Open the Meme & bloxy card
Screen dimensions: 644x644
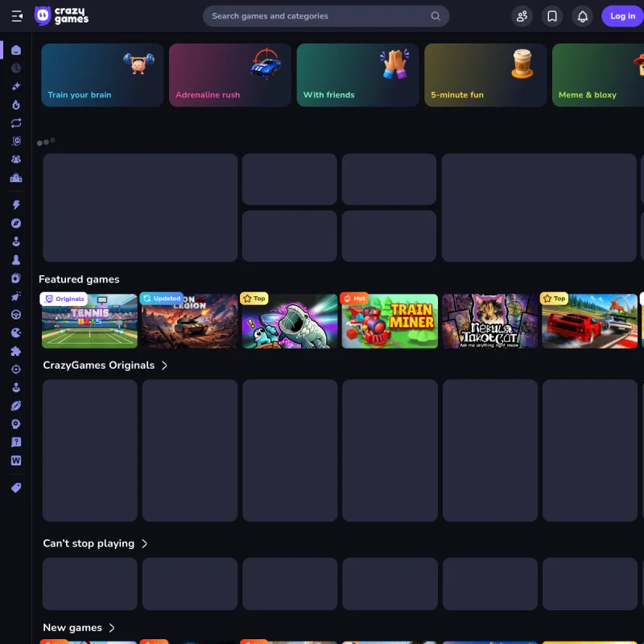[x=598, y=75]
